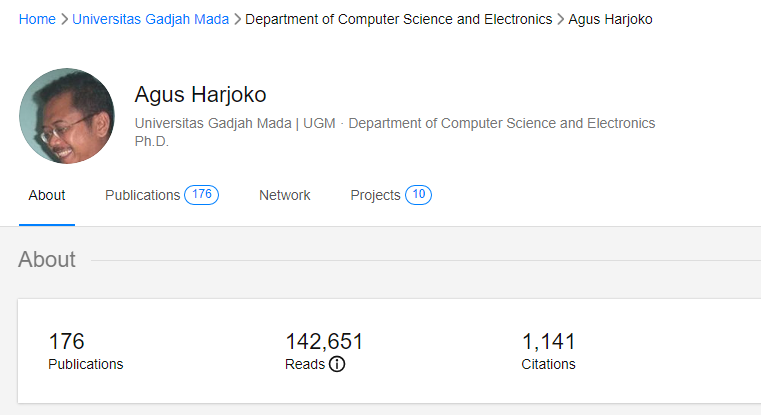Image resolution: width=761 pixels, height=415 pixels.
Task: Open the Network tab
Action: click(285, 195)
